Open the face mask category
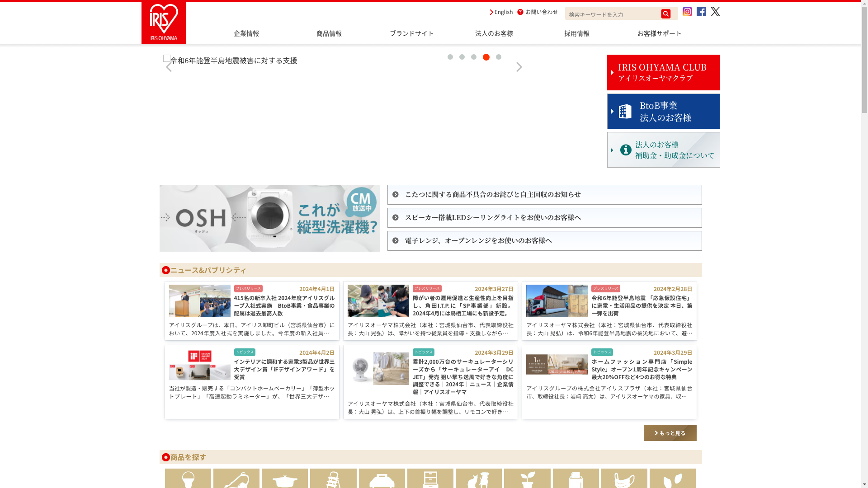The width and height of the screenshot is (868, 488). [624, 478]
